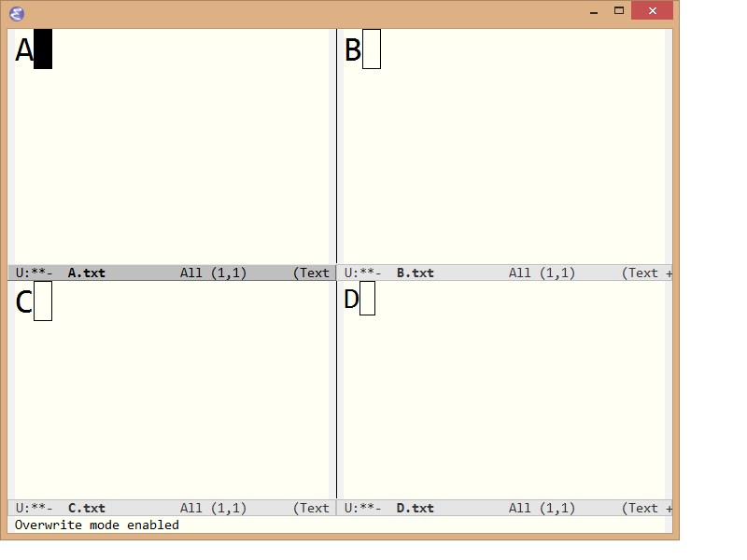Click the solid block cursor in A.txt window
The height and width of the screenshot is (560, 747).
coord(43,49)
